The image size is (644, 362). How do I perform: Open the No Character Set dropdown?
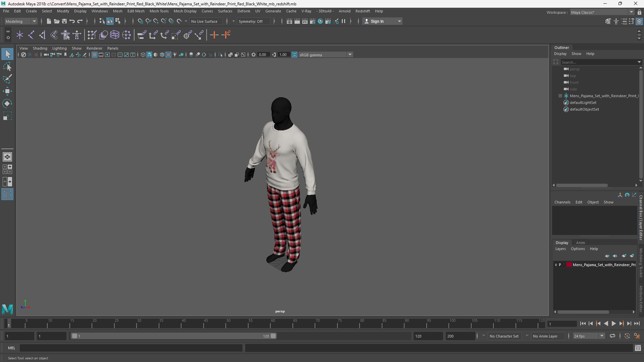tap(504, 336)
